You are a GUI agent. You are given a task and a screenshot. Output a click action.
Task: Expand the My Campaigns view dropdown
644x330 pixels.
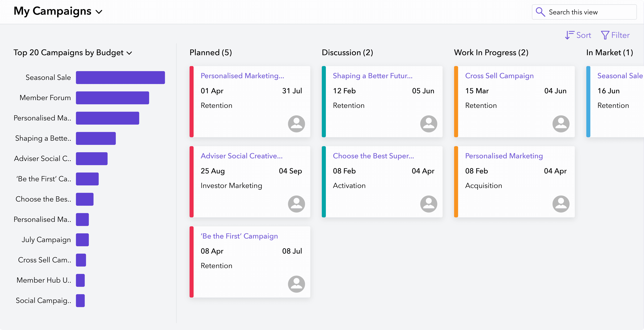tap(99, 12)
